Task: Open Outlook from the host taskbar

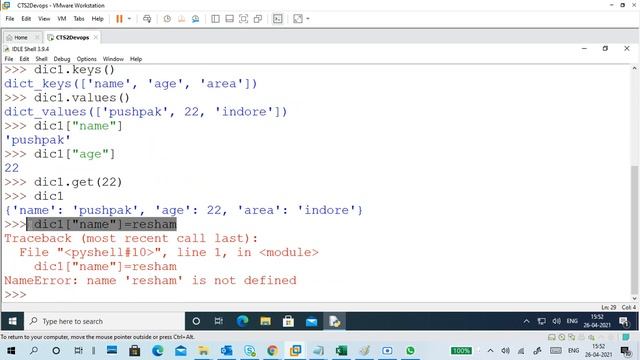Action: (x=226, y=351)
